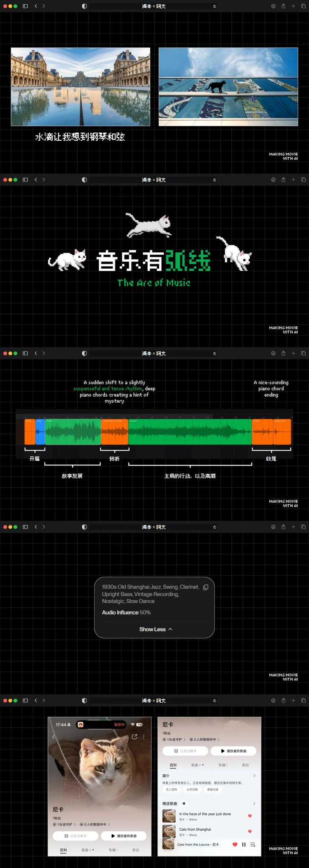Tap the share icon over the cat photo
Image resolution: width=309 pixels, height=868 pixels.
pos(135,737)
